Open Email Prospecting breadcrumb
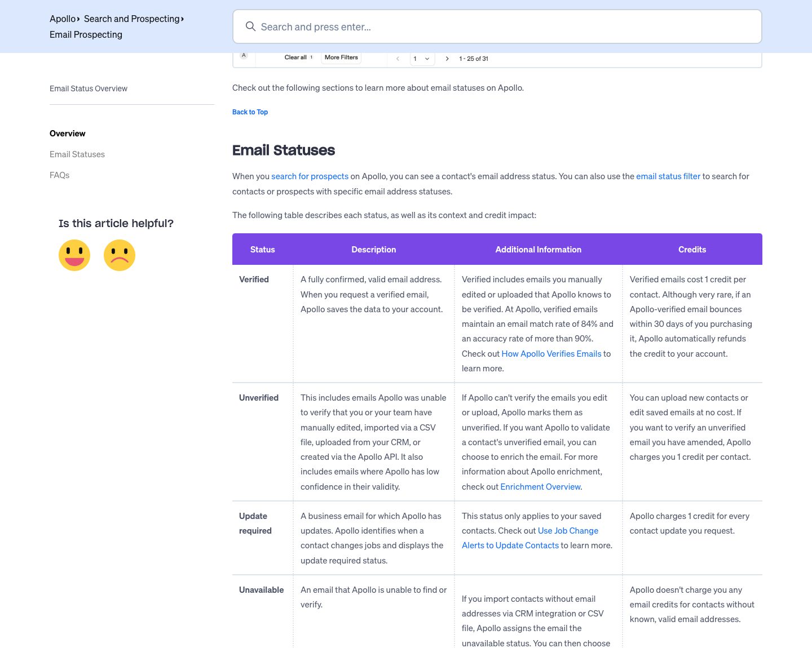 coord(86,34)
